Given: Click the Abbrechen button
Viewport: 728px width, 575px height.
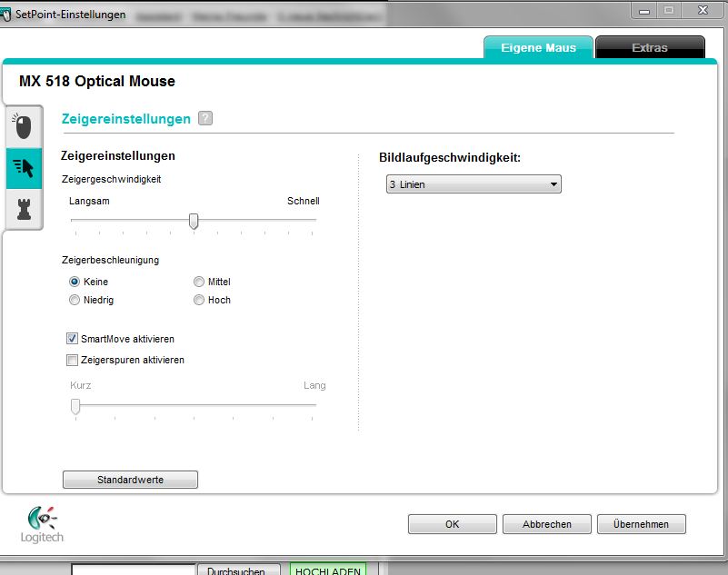Looking at the screenshot, I should pos(547,524).
